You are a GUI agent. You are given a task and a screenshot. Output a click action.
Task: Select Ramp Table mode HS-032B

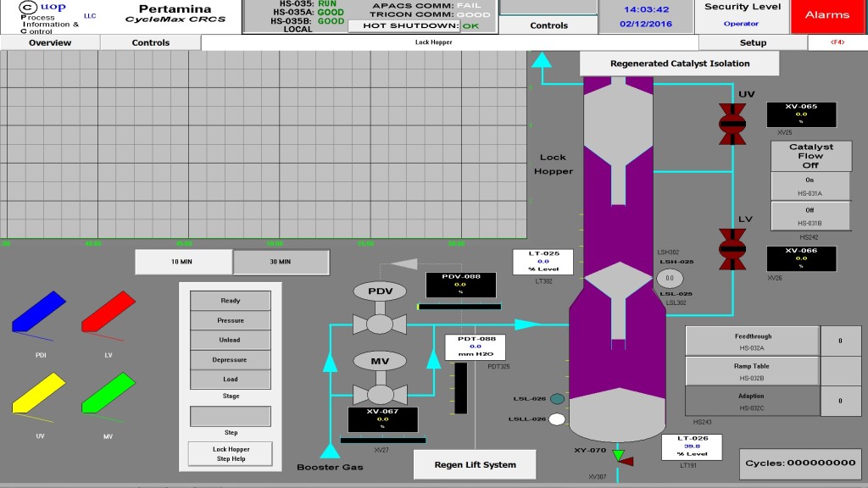(752, 371)
